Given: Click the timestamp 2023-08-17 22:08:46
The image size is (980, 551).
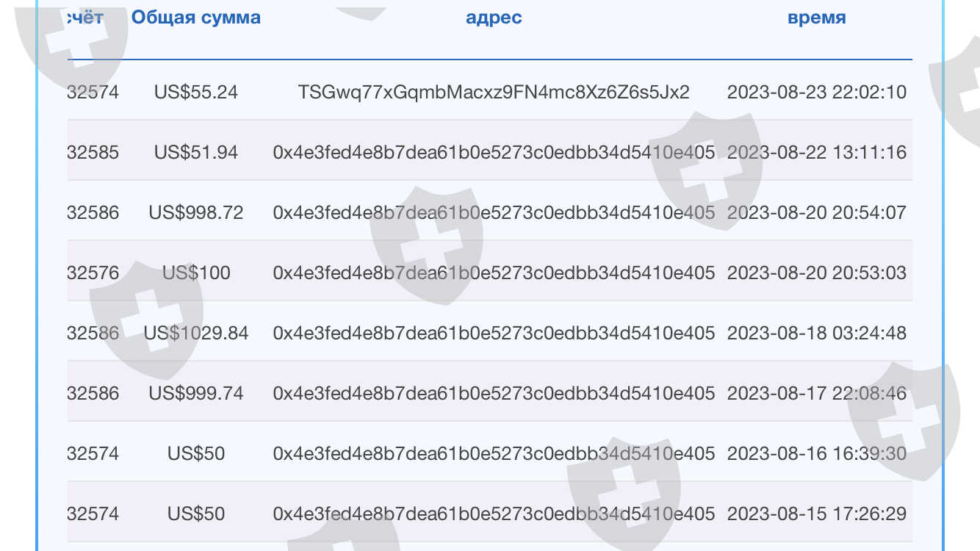Looking at the screenshot, I should pyautogui.click(x=816, y=393).
